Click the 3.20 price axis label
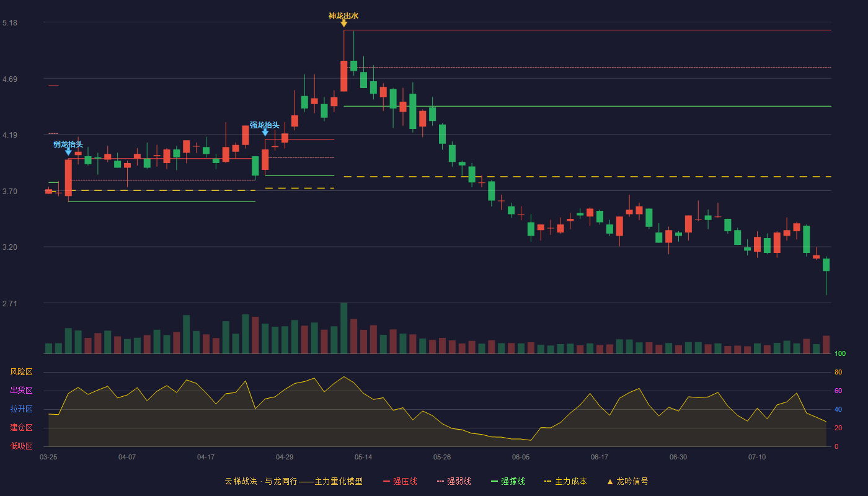 [x=10, y=247]
